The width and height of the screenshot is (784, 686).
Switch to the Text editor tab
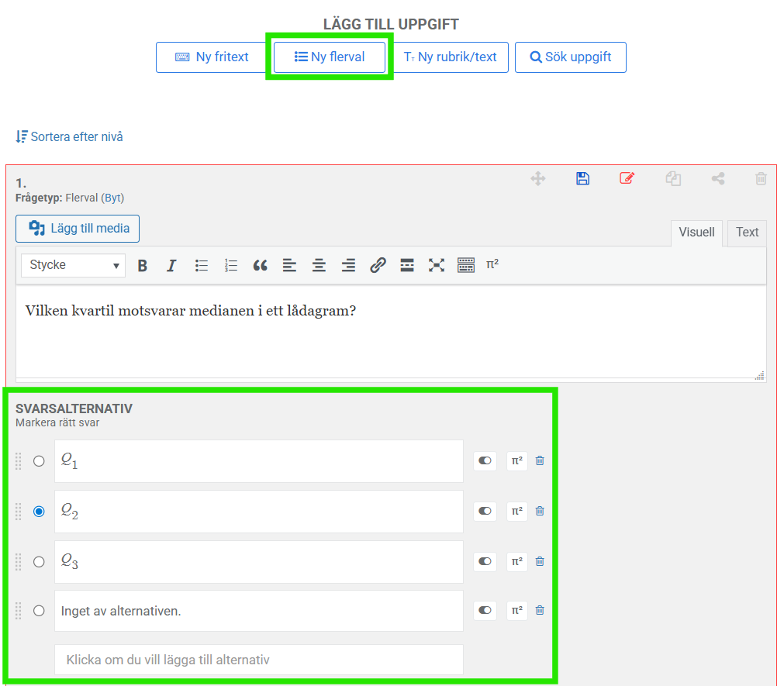coord(747,233)
